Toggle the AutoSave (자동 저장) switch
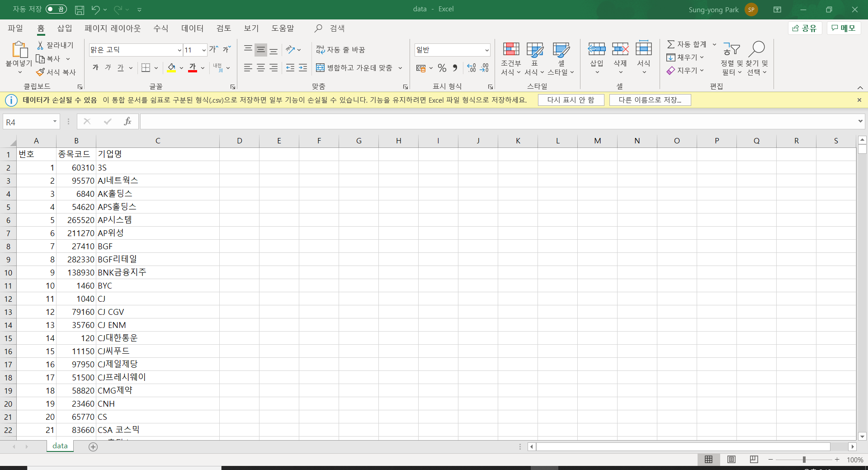868x470 pixels. (56, 9)
